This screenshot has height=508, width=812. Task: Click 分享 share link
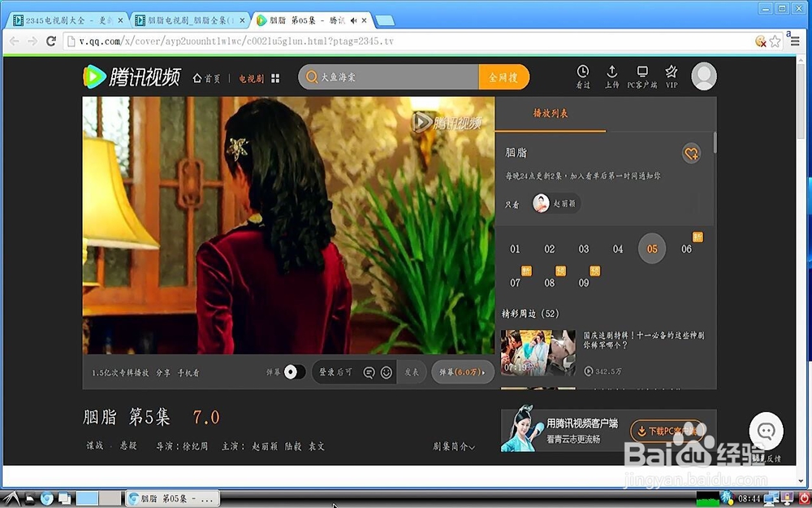(163, 373)
